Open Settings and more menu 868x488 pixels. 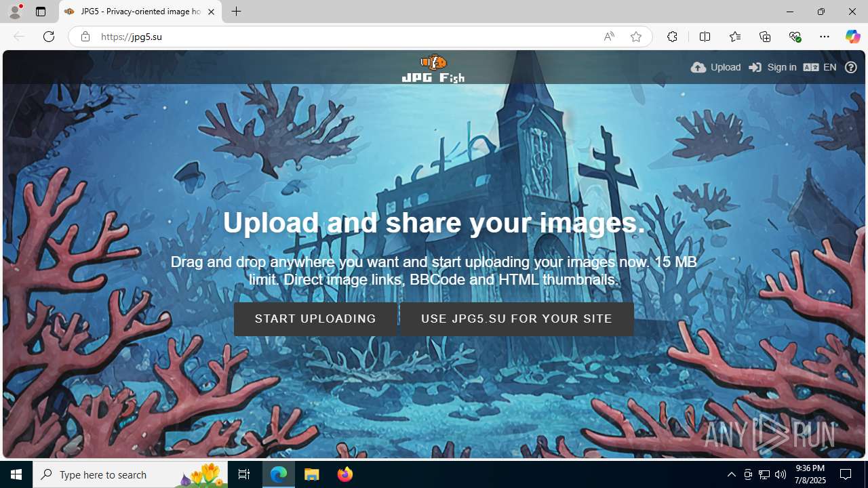pyautogui.click(x=825, y=37)
